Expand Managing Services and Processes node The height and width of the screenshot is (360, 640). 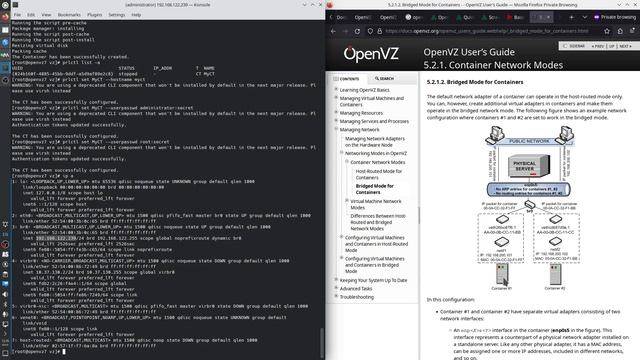click(336, 120)
